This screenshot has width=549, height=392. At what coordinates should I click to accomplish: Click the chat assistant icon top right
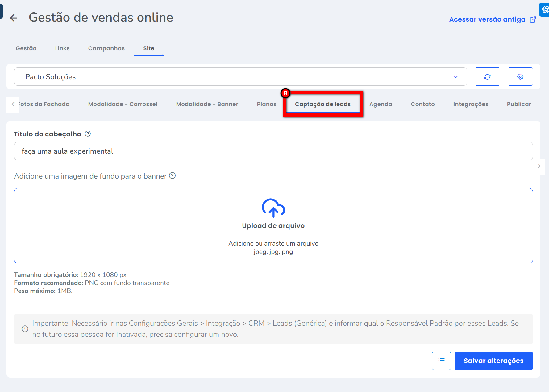click(545, 10)
